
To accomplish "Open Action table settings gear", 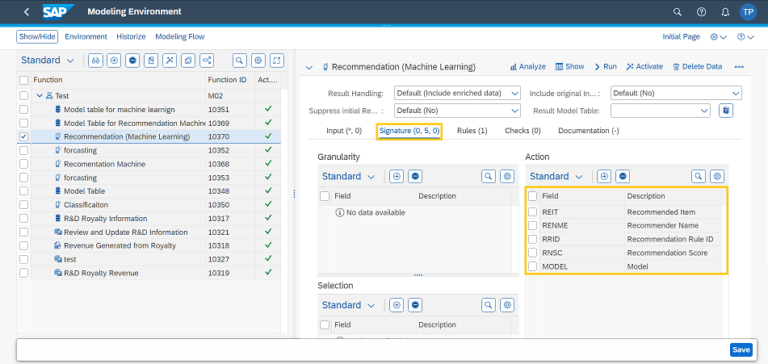I will (x=718, y=176).
